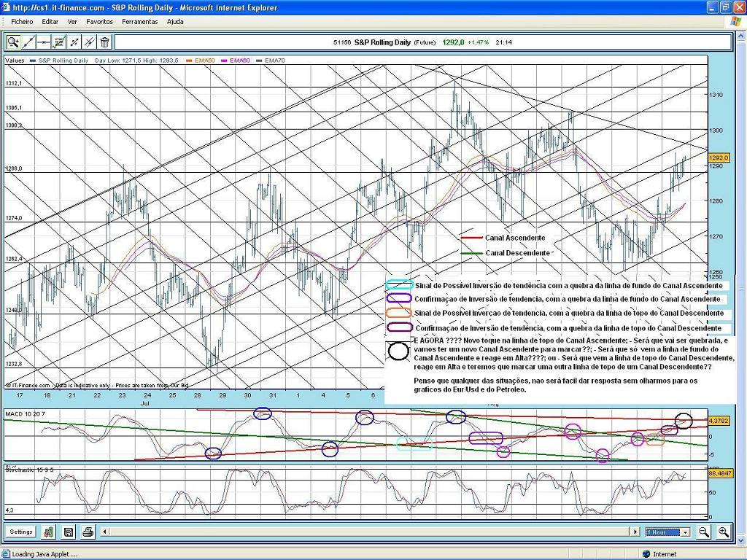Image resolution: width=747 pixels, height=560 pixels.
Task: Click the 1232,8 level label
Action: (x=14, y=364)
